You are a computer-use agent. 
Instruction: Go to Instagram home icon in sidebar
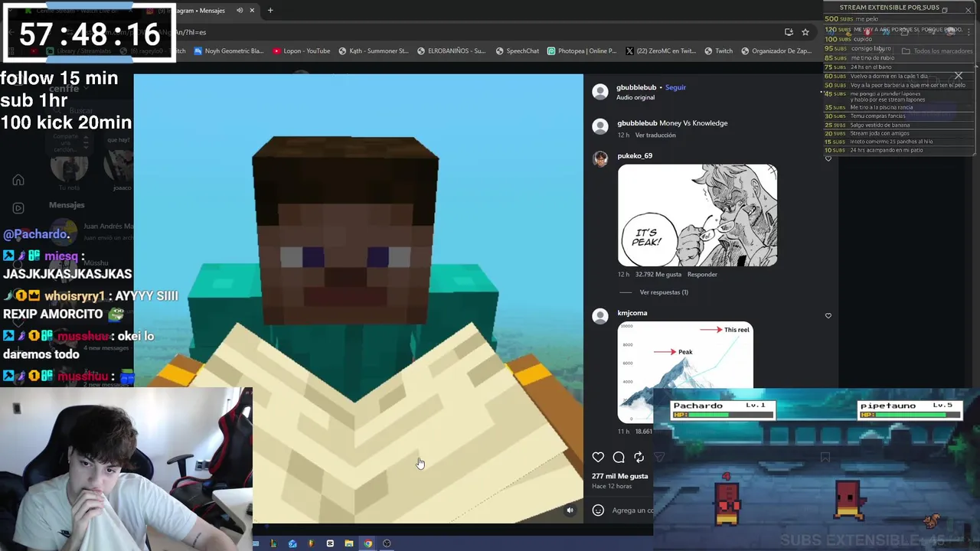click(x=18, y=180)
